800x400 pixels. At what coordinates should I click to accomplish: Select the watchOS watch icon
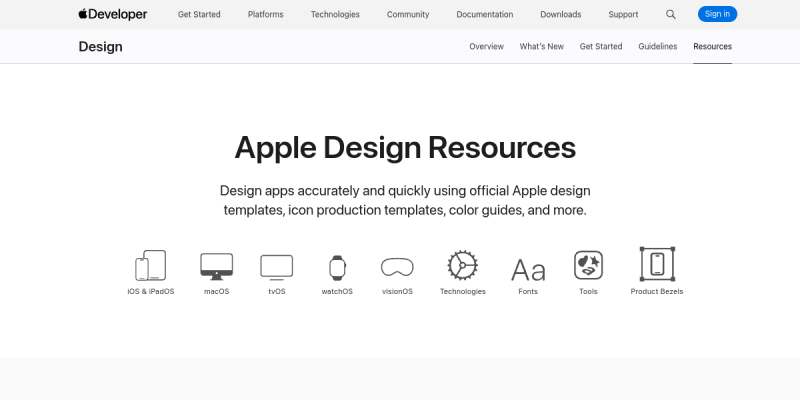click(x=337, y=267)
